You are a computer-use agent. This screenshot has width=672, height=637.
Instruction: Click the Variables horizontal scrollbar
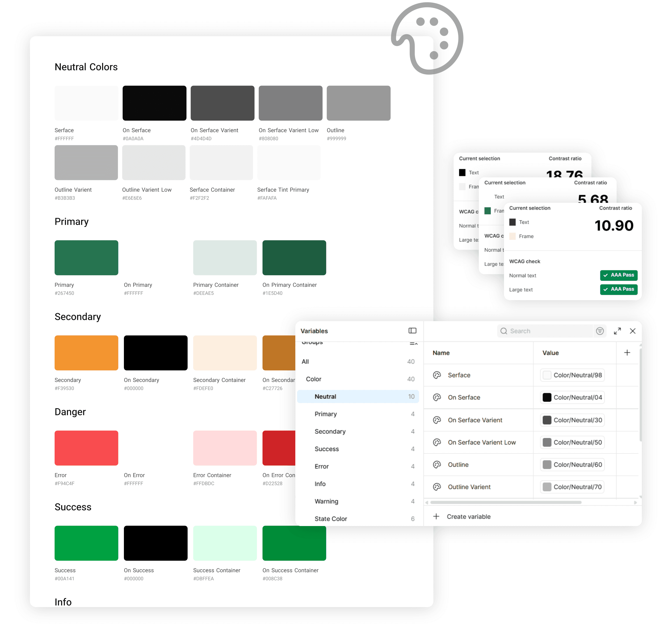pyautogui.click(x=506, y=502)
